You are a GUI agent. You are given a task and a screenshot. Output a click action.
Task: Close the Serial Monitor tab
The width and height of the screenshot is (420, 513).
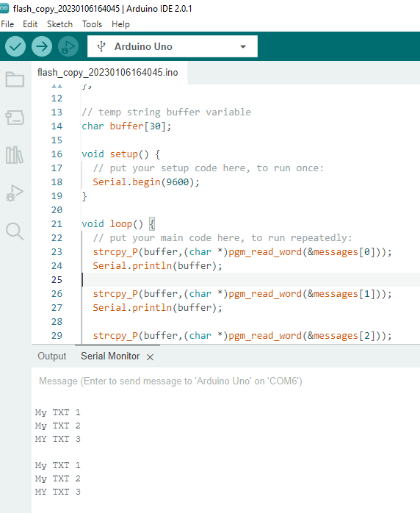150,357
